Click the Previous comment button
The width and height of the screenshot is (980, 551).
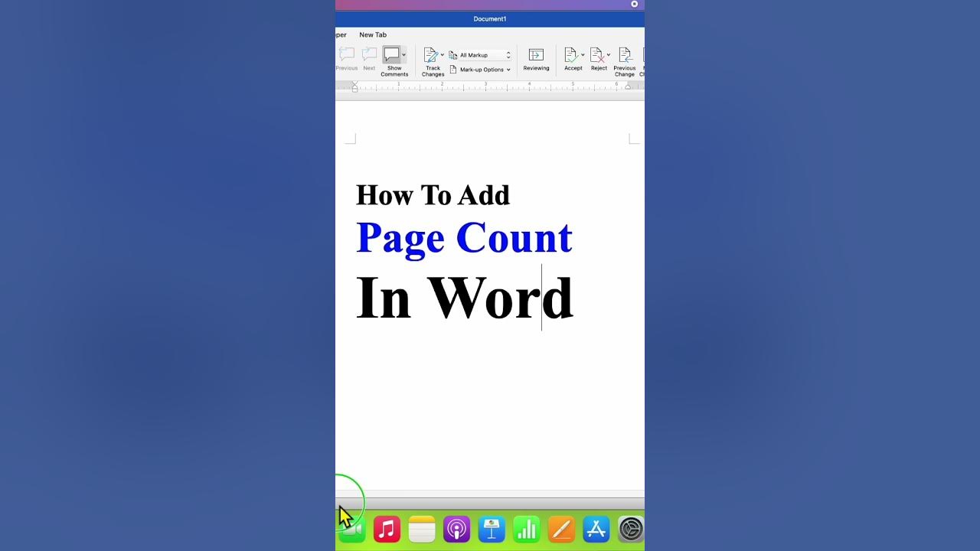point(346,60)
